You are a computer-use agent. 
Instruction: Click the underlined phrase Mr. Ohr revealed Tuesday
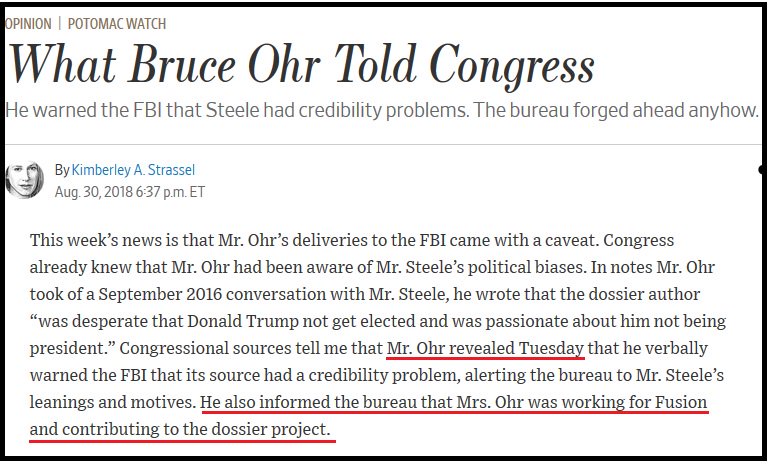pos(485,348)
